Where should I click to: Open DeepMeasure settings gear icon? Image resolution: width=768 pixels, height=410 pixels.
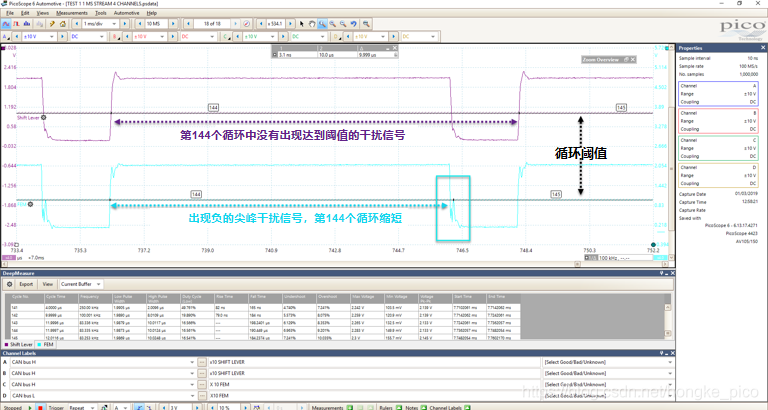(9, 284)
